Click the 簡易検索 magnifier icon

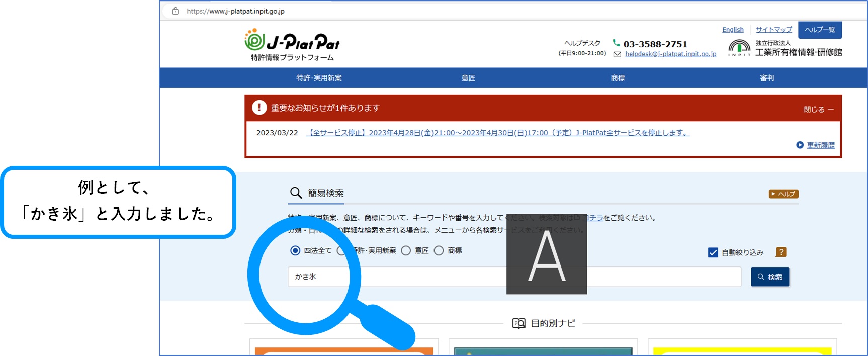(x=296, y=193)
